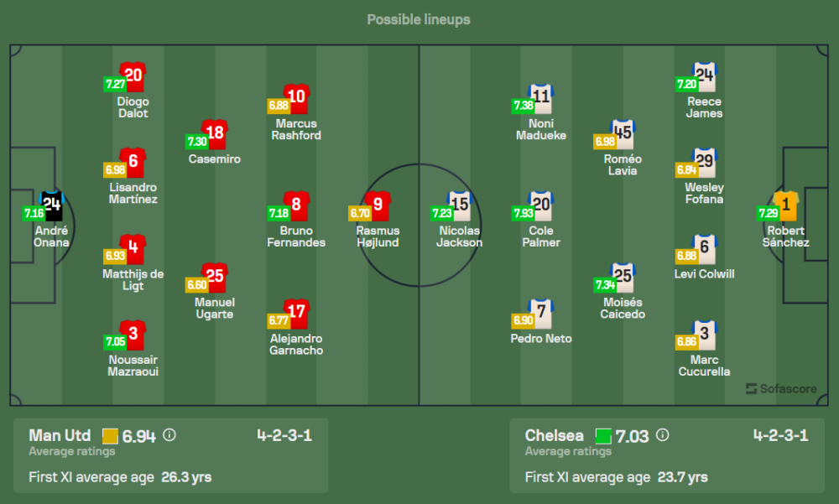The image size is (839, 504).
Task: Click Manuel Ugarte's 6.60 rating badge
Action: click(196, 285)
